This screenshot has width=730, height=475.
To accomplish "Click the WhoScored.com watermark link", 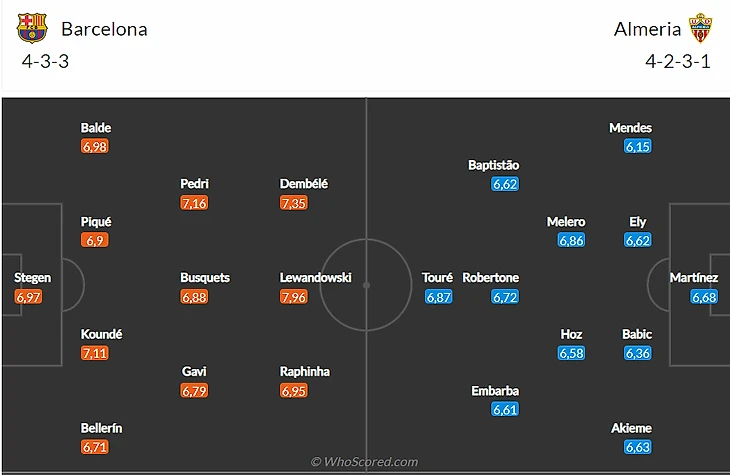I will click(x=364, y=462).
